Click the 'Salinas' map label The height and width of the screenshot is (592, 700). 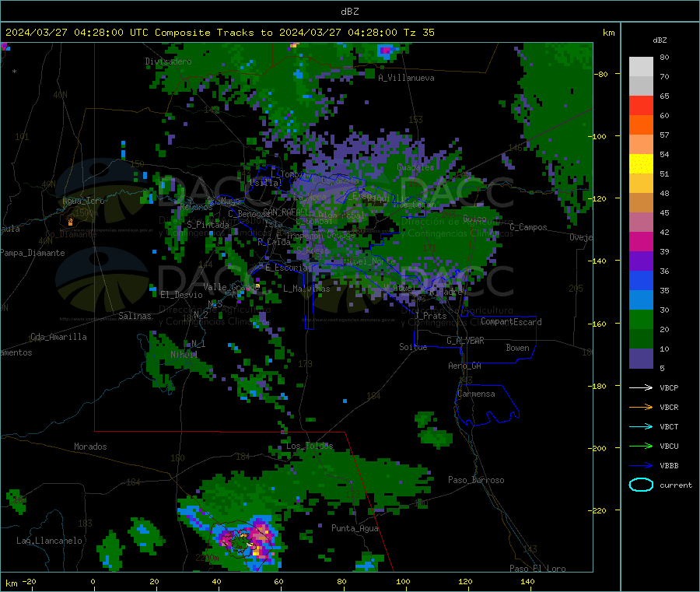pos(135,316)
